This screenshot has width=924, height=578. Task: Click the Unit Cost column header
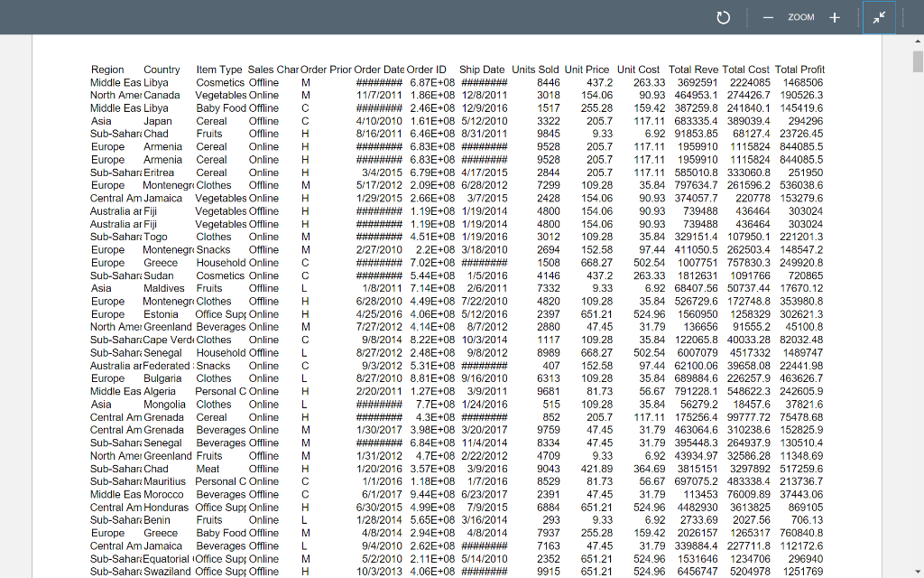pyautogui.click(x=638, y=70)
